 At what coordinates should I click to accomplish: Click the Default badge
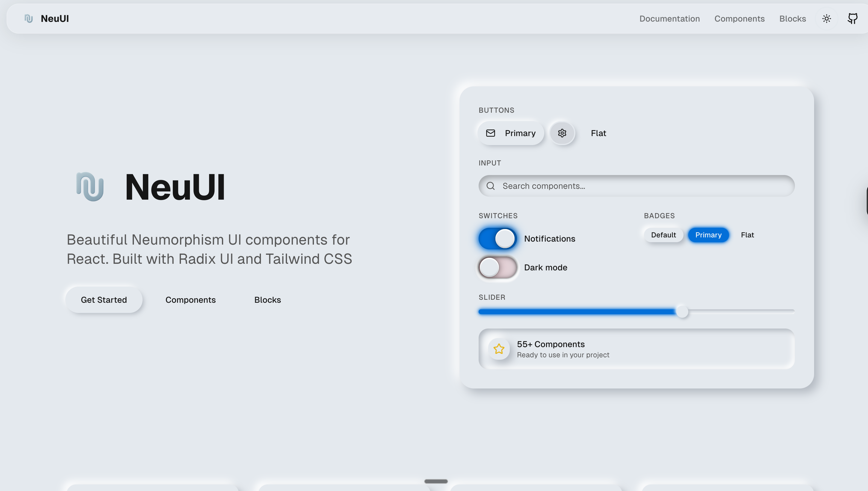[x=663, y=235]
